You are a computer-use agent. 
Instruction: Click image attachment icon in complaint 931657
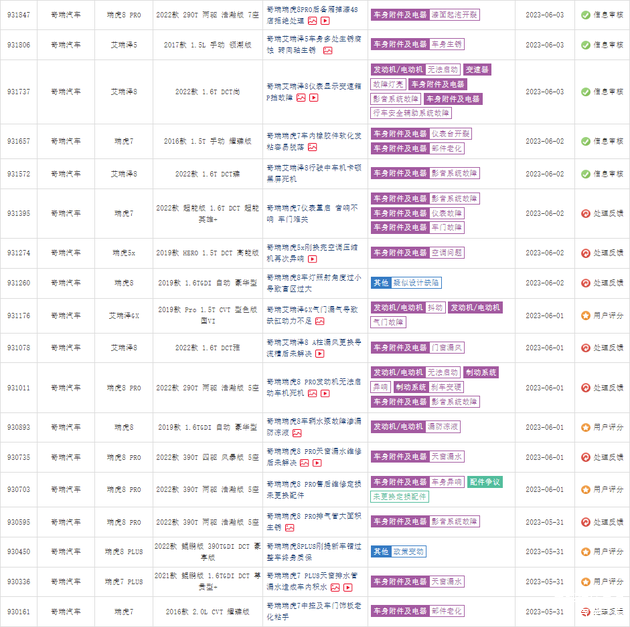point(312,149)
